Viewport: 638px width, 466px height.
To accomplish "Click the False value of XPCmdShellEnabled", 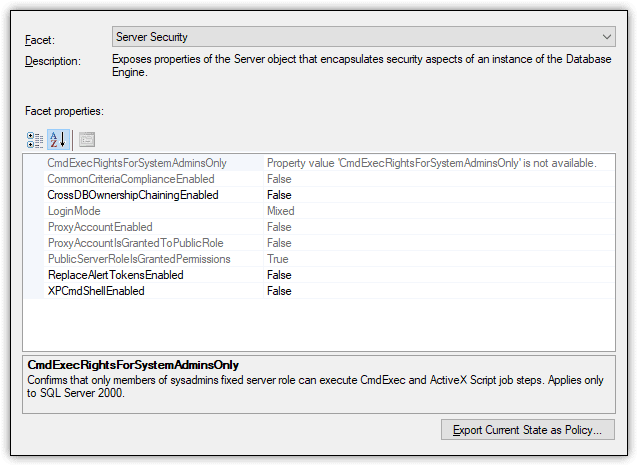I will click(279, 291).
